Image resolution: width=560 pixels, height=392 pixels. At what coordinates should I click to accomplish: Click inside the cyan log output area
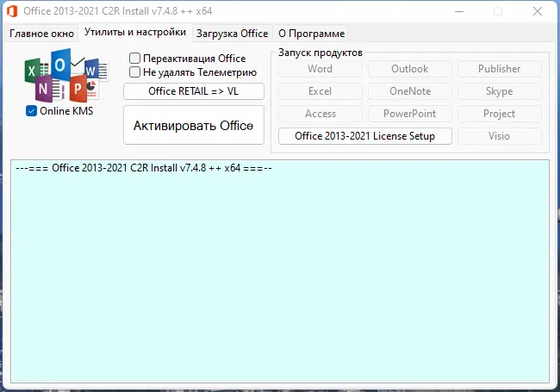(280, 271)
